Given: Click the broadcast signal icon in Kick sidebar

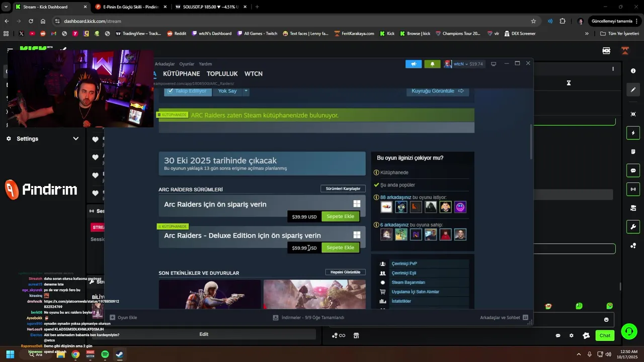Looking at the screenshot, I should tap(633, 189).
